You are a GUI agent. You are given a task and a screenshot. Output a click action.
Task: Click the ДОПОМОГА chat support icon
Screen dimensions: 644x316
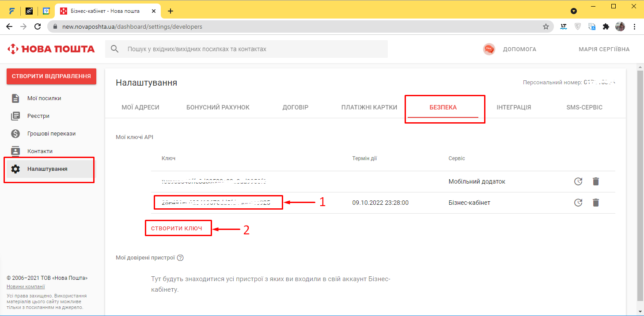[489, 49]
